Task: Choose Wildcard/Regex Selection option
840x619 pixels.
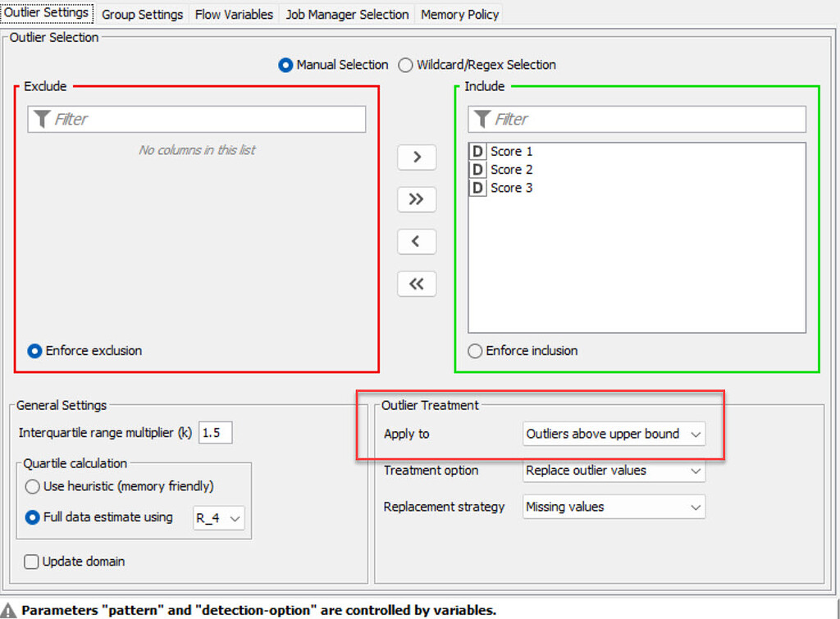Action: 477,65
